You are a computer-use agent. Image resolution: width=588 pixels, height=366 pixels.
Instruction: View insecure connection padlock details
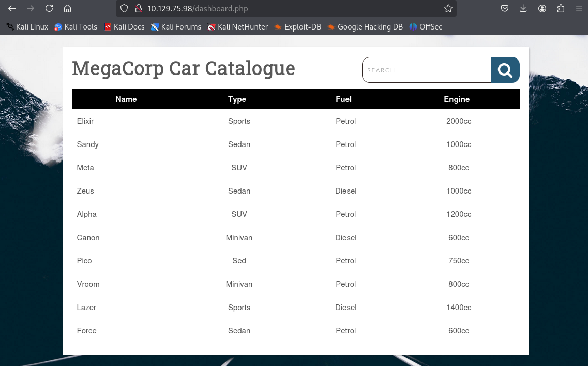(139, 8)
